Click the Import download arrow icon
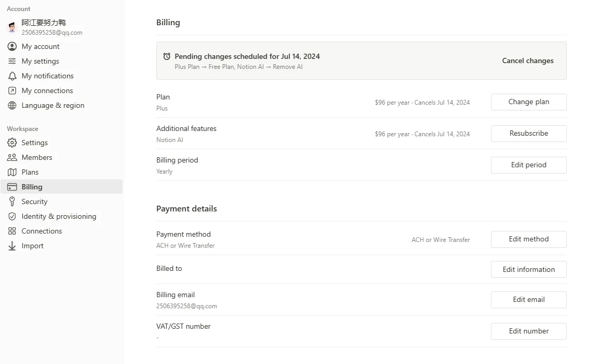592x364 pixels. 12,246
